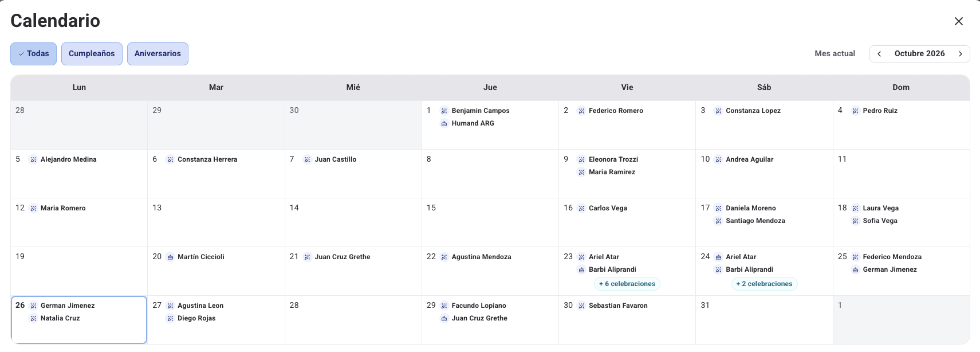
Task: Click Santiago Mendoza name on day 17
Action: [755, 221]
